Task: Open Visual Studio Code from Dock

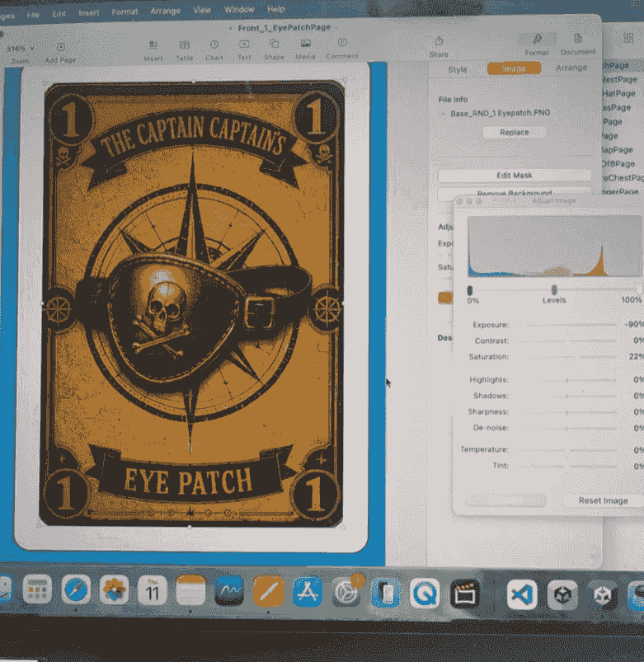Action: coord(522,594)
